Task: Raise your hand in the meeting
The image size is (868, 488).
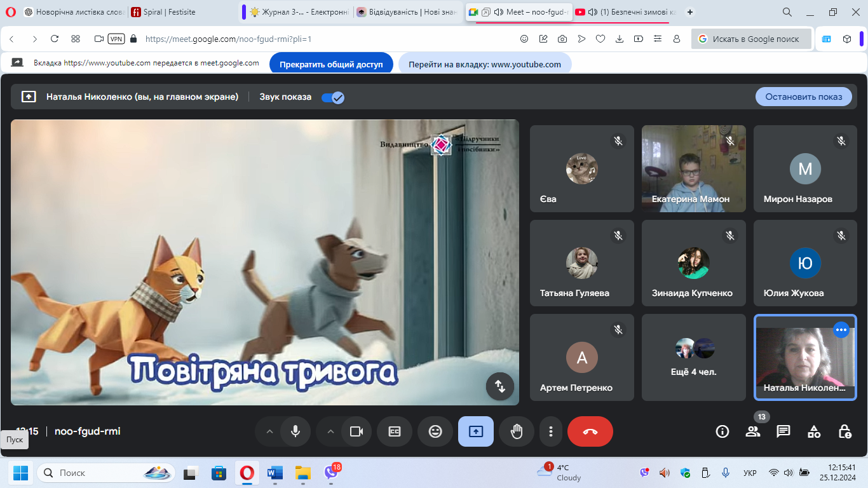Action: pos(517,431)
